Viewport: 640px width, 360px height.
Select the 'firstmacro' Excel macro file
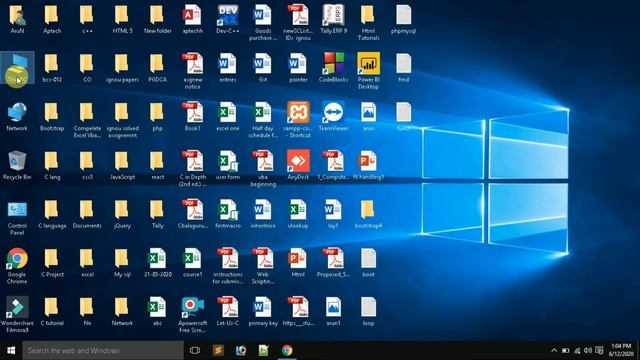coord(228,213)
